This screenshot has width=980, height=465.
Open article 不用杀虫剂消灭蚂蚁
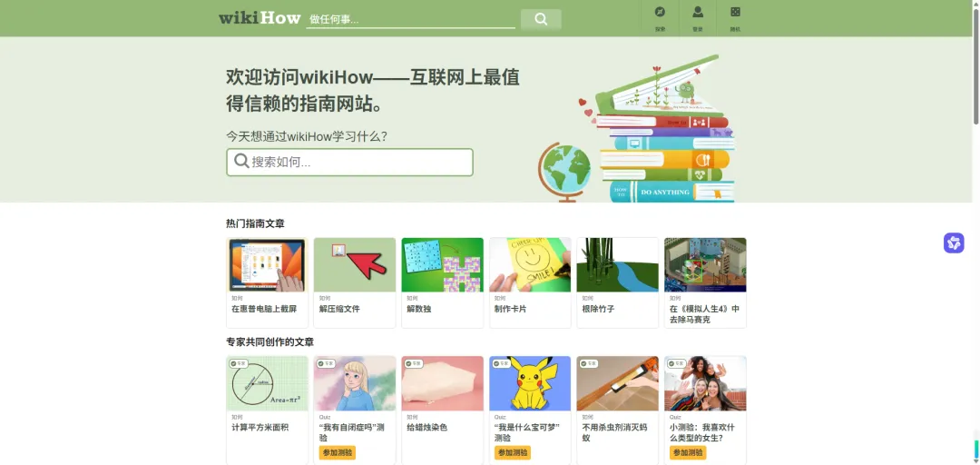[x=615, y=432]
